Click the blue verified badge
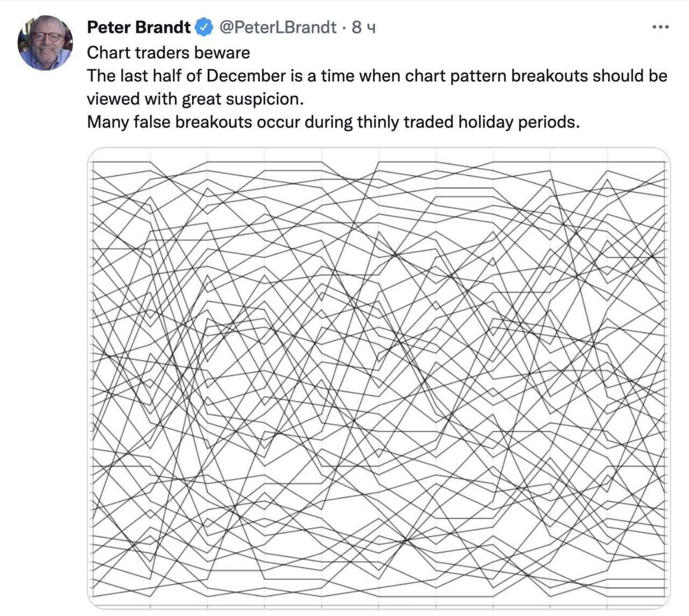This screenshot has width=689, height=616. click(204, 27)
